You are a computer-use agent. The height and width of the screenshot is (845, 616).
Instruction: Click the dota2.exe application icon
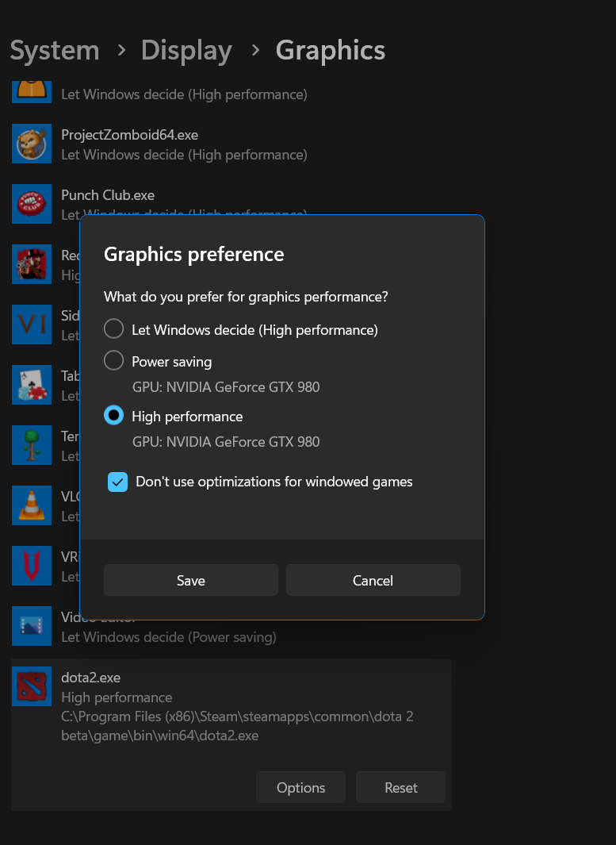pos(32,686)
